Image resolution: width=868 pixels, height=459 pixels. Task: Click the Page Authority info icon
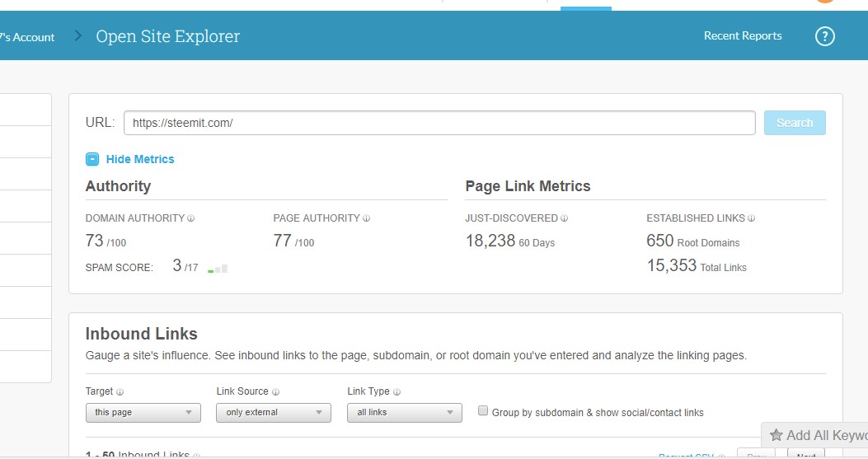367,218
